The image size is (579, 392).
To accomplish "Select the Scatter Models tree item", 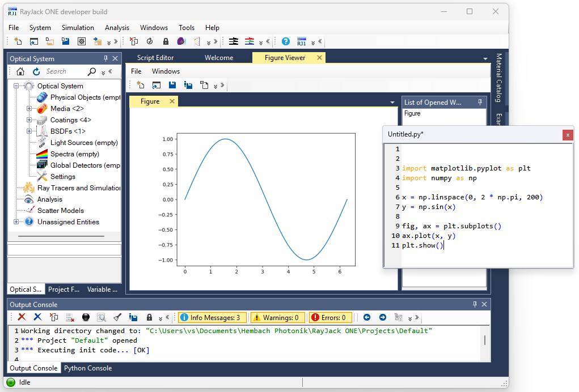I will (61, 211).
